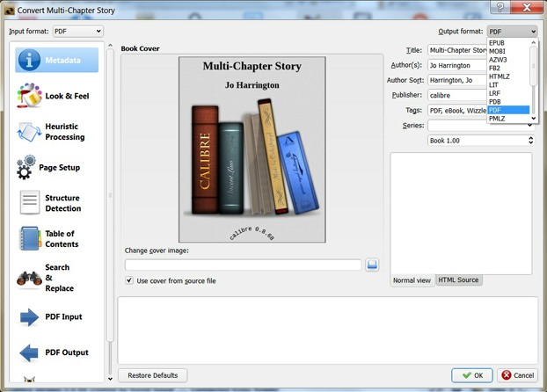Confirm conversion with OK
Image resolution: width=547 pixels, height=392 pixels.
[x=472, y=375]
